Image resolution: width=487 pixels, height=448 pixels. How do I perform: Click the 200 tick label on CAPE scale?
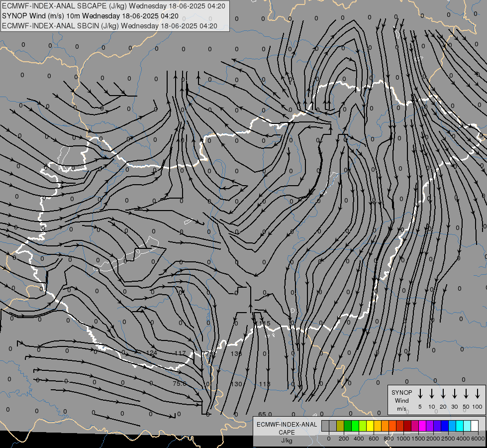344,439
